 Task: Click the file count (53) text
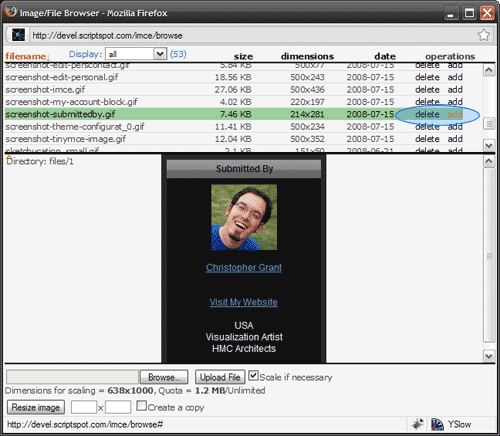pos(178,54)
